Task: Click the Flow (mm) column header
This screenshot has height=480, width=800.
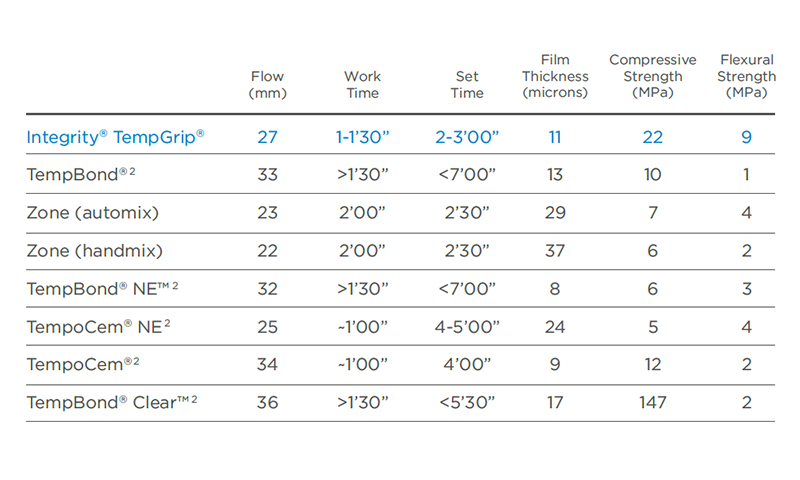Action: pos(267,84)
